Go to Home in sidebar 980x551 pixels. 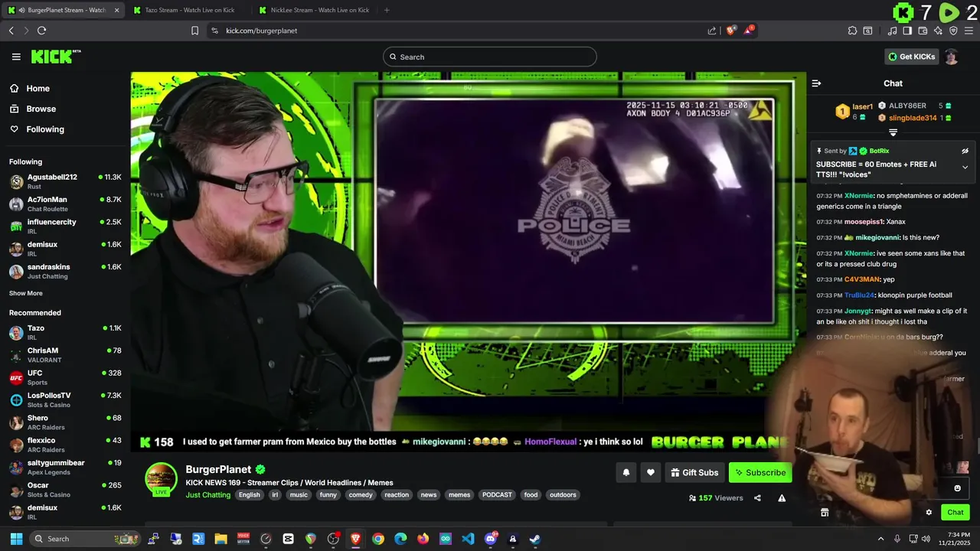click(x=38, y=89)
